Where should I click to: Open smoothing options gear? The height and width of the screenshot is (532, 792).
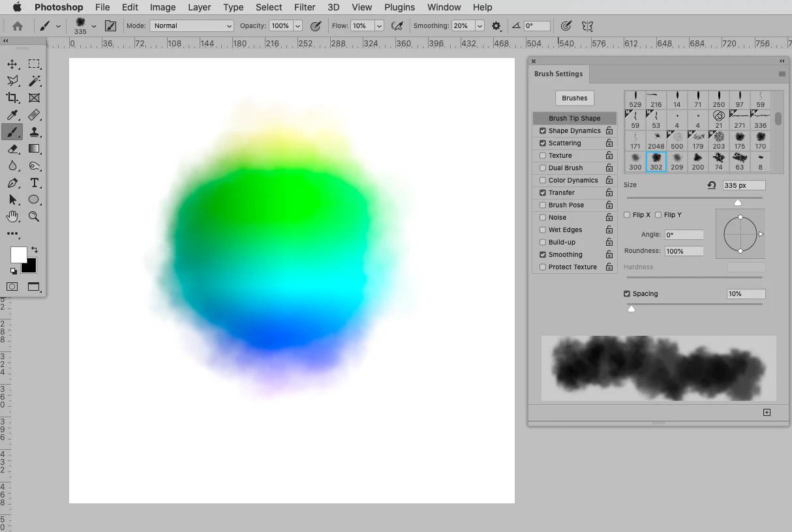pyautogui.click(x=496, y=26)
